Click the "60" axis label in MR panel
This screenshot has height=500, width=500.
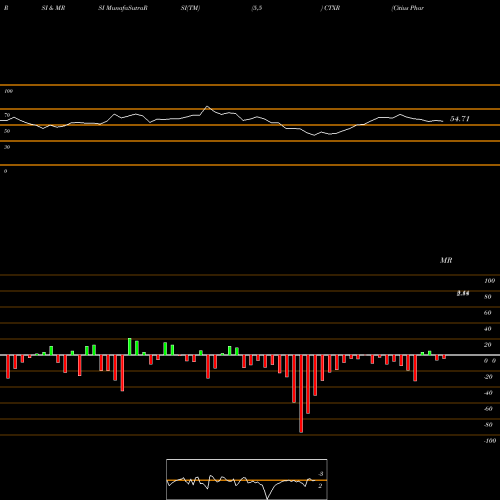[488, 313]
